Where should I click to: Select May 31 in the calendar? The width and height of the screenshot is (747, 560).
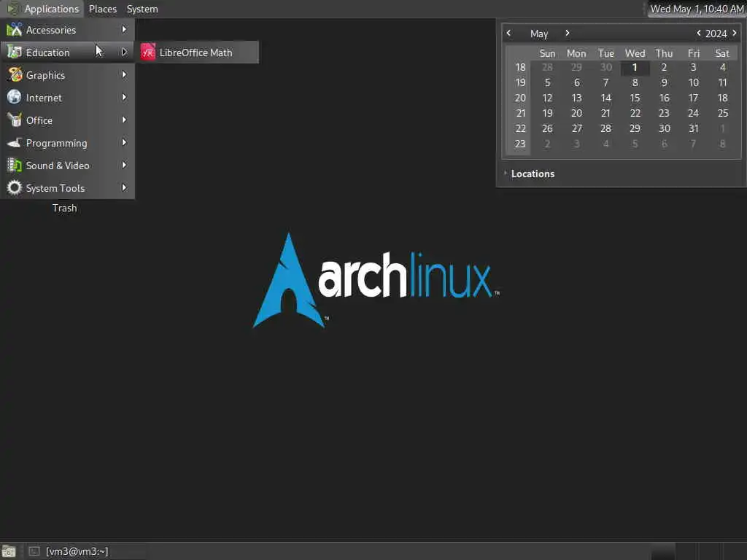[x=693, y=128]
